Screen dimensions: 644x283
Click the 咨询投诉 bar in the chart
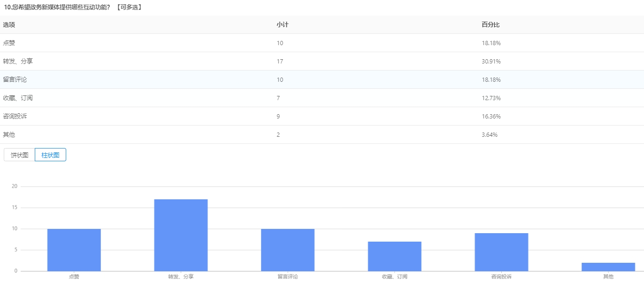click(x=501, y=252)
